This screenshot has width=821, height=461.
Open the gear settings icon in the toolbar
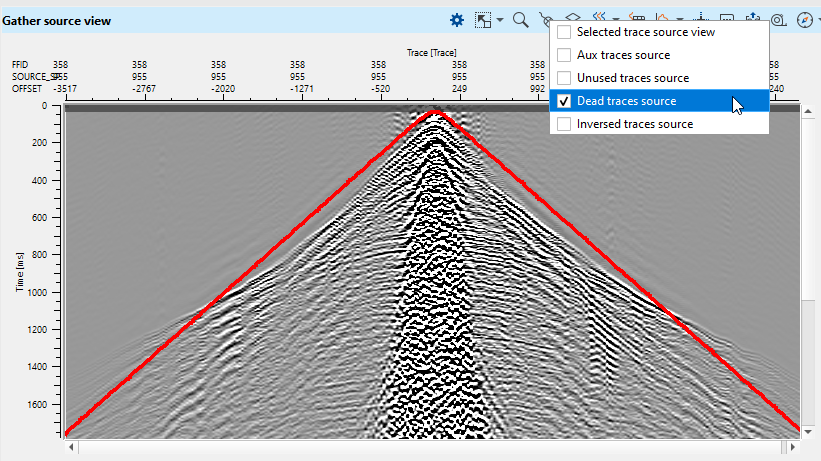pyautogui.click(x=457, y=19)
